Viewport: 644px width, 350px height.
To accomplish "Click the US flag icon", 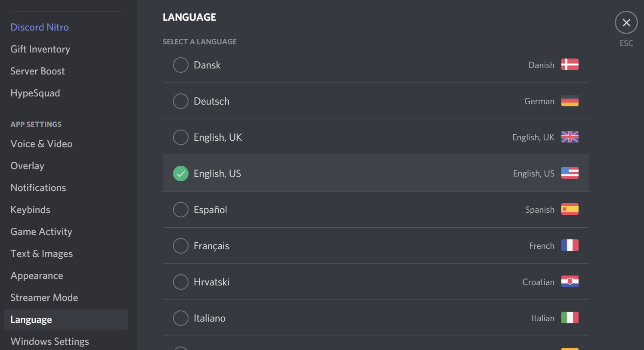I will [570, 173].
